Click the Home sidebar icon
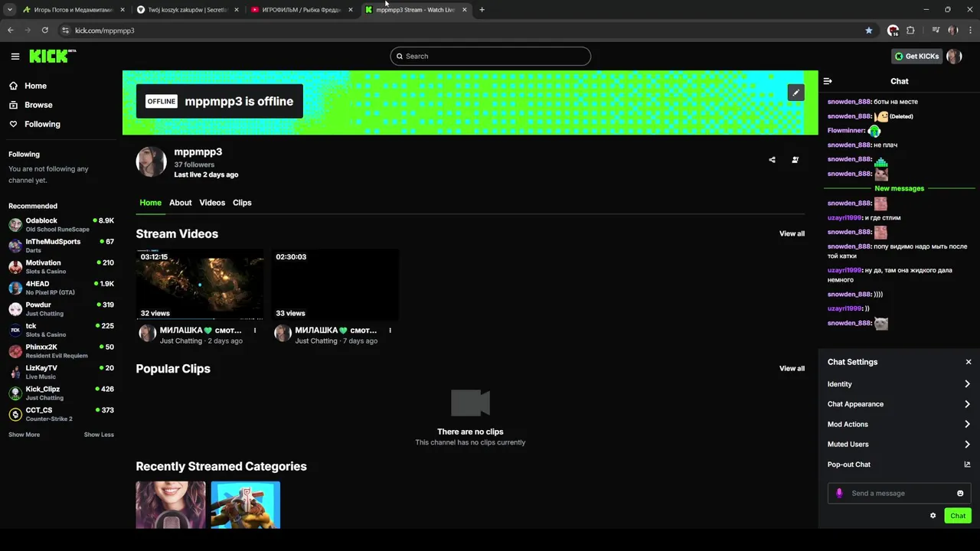 (x=13, y=86)
